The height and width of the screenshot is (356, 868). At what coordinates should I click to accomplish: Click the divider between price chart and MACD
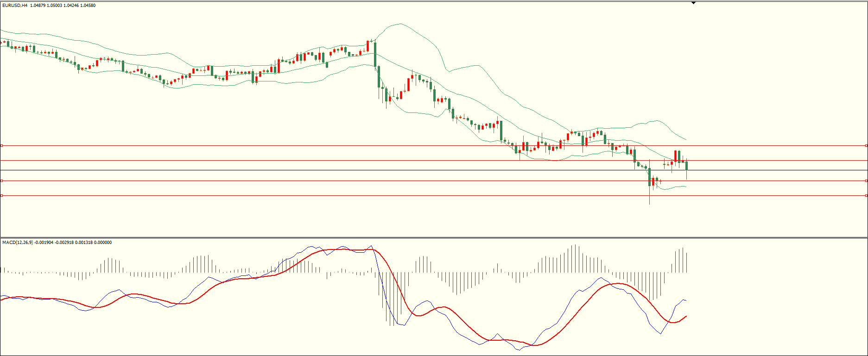point(434,238)
